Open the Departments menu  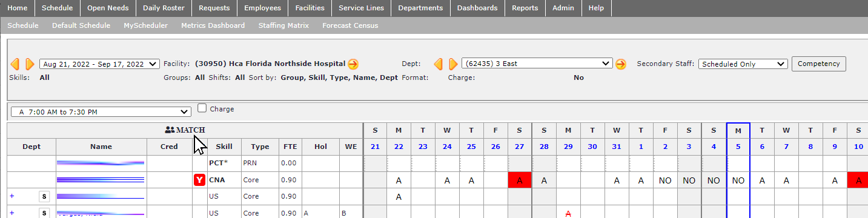click(420, 8)
